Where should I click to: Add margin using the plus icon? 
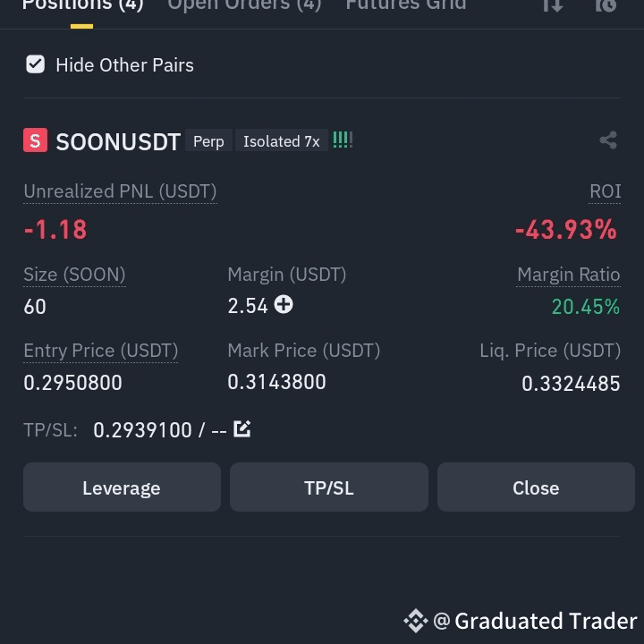click(284, 305)
